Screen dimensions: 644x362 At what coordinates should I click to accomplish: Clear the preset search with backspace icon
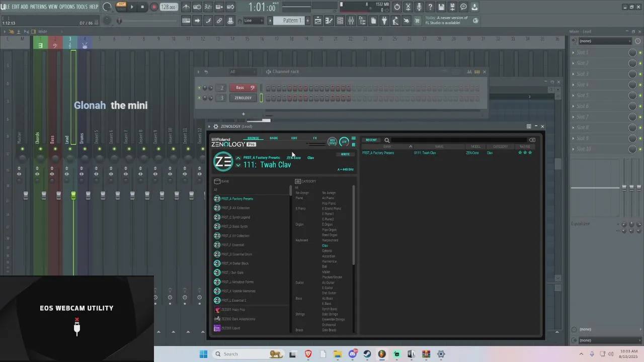pyautogui.click(x=532, y=140)
